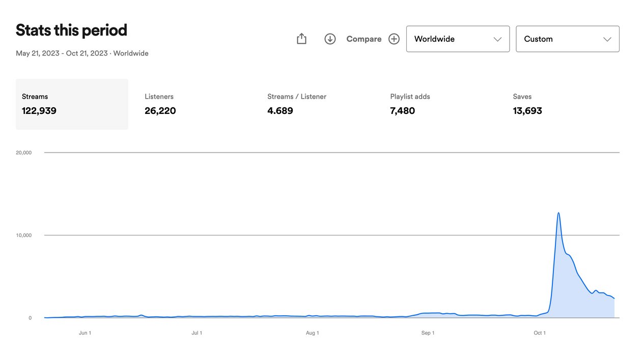Click the Jul 1 axis label
This screenshot has height=357, width=644.
click(197, 333)
